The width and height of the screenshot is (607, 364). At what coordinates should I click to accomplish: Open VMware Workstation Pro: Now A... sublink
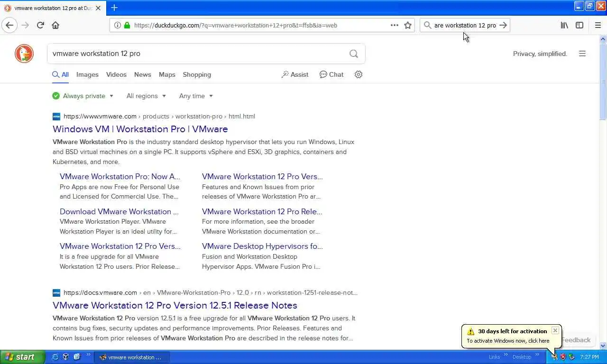click(120, 176)
